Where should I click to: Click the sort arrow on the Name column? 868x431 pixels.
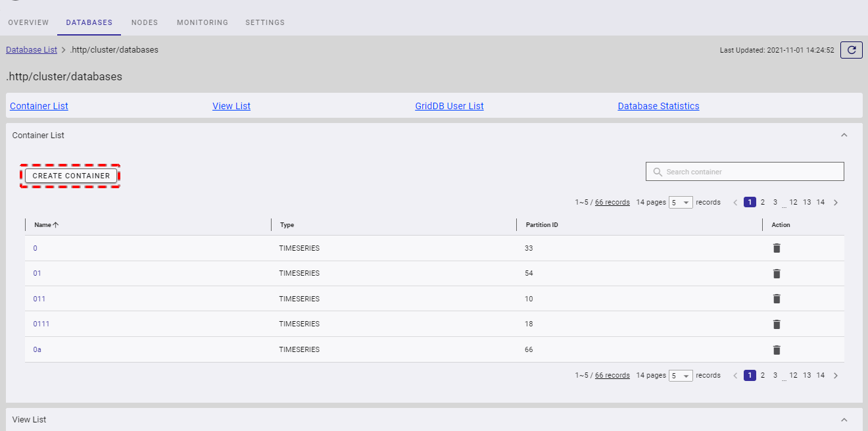[56, 225]
